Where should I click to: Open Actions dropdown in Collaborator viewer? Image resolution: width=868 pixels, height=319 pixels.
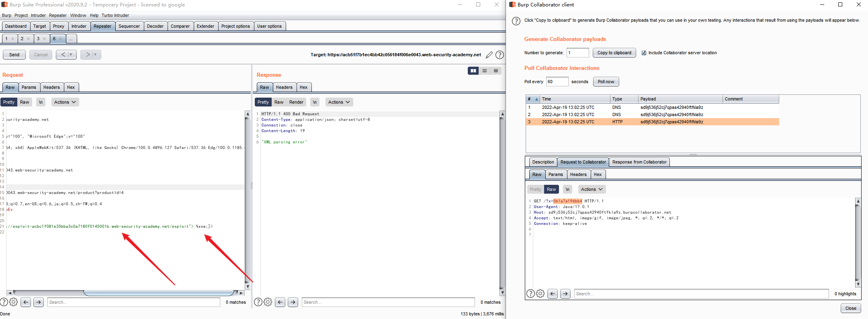pos(592,189)
